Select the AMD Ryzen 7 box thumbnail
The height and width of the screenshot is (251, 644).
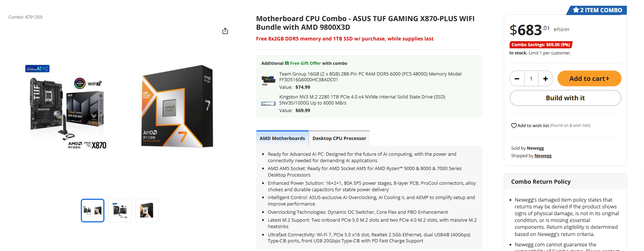point(147,210)
